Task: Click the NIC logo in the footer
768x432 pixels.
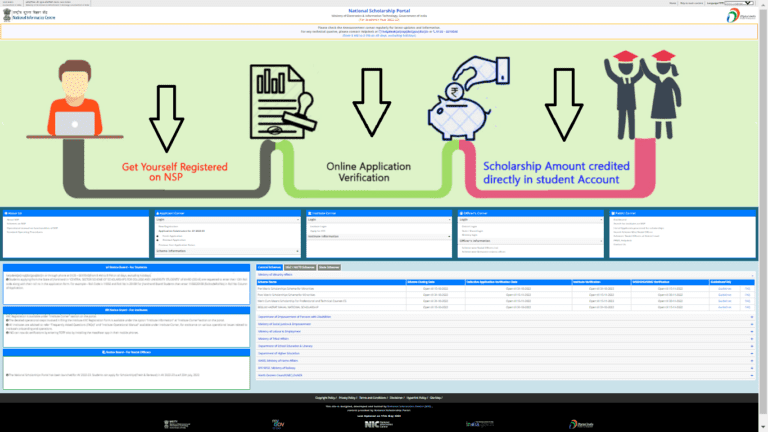Action: (x=379, y=424)
